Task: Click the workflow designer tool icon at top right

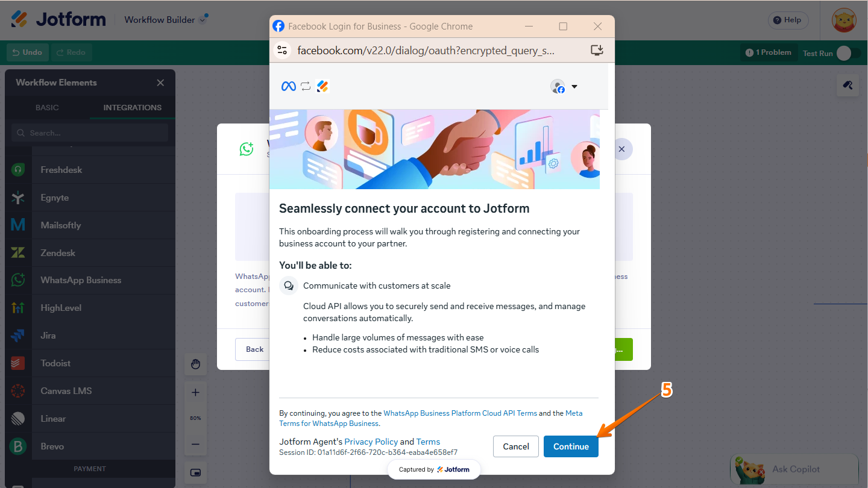Action: point(848,85)
